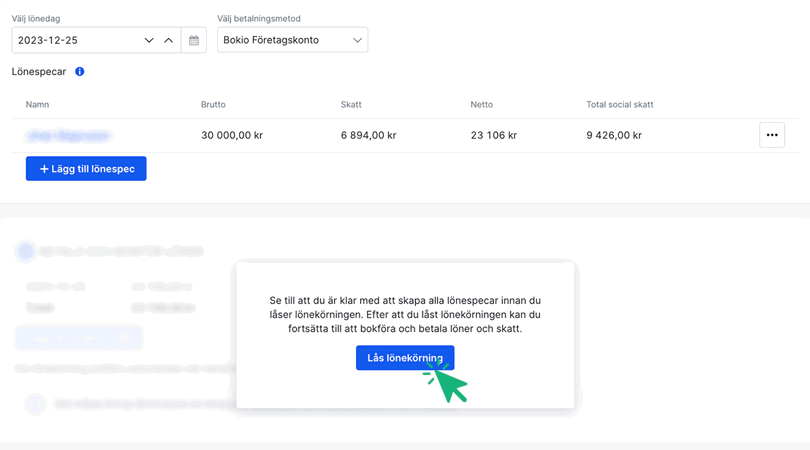Select the Total social skatt column header

coord(619,105)
